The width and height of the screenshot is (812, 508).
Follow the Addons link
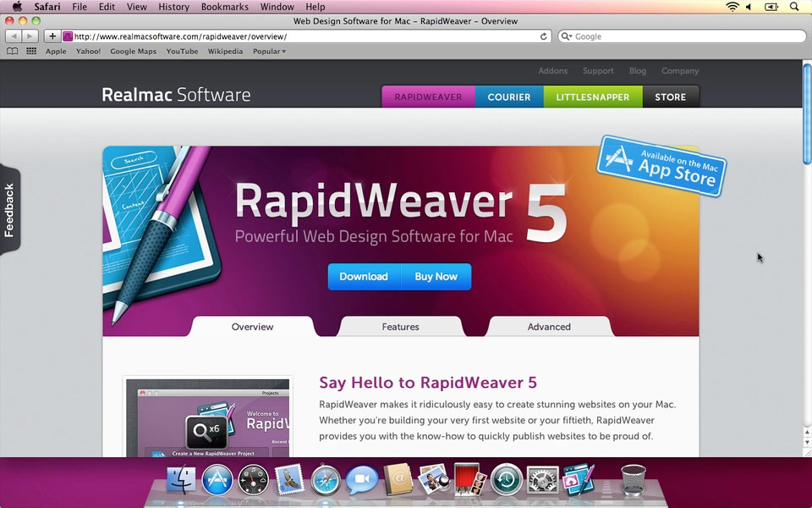552,71
